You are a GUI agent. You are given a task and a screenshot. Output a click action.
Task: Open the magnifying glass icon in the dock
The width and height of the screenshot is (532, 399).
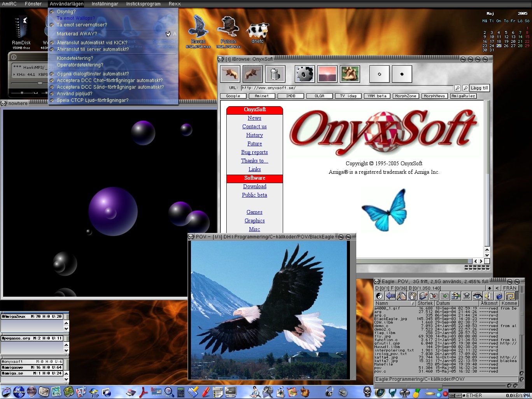tap(169, 392)
